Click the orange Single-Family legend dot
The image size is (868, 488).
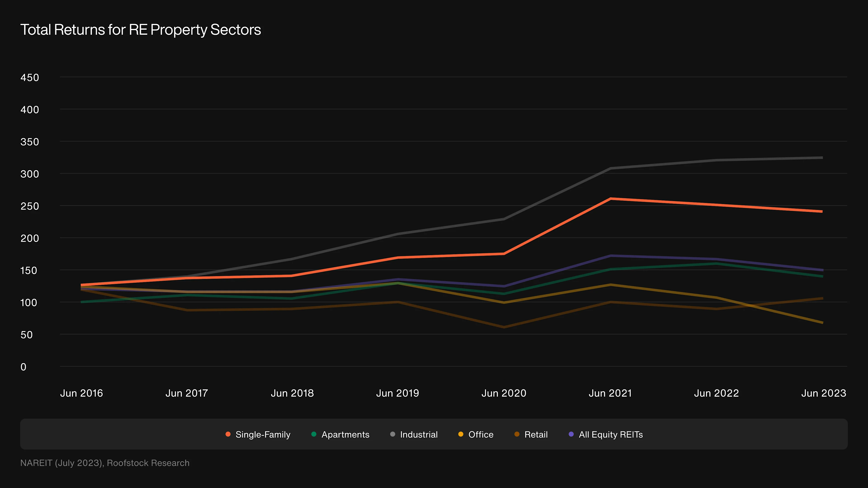pyautogui.click(x=228, y=434)
